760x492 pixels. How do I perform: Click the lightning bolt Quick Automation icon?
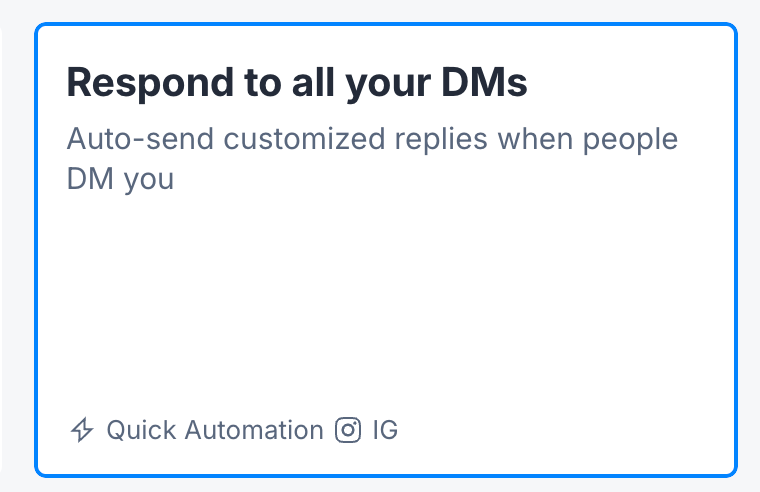coord(82,429)
